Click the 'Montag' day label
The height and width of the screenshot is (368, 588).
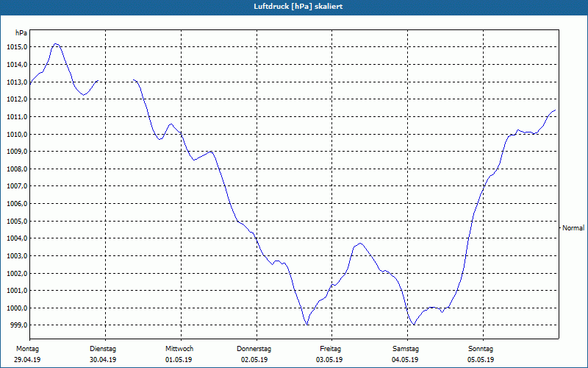(27, 349)
